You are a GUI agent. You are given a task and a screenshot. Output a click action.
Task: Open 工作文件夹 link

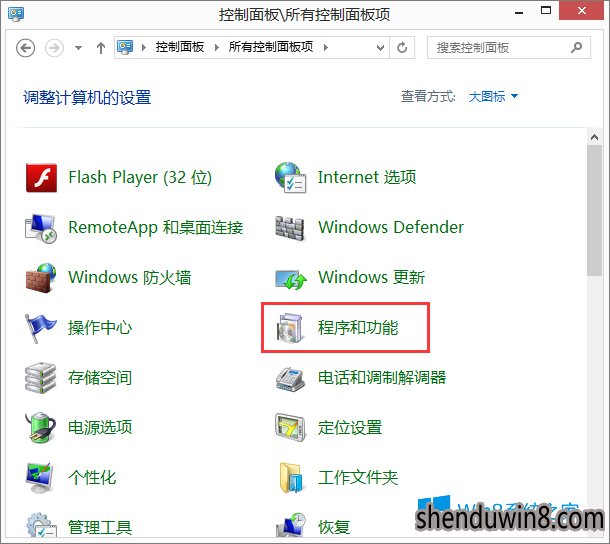[358, 477]
